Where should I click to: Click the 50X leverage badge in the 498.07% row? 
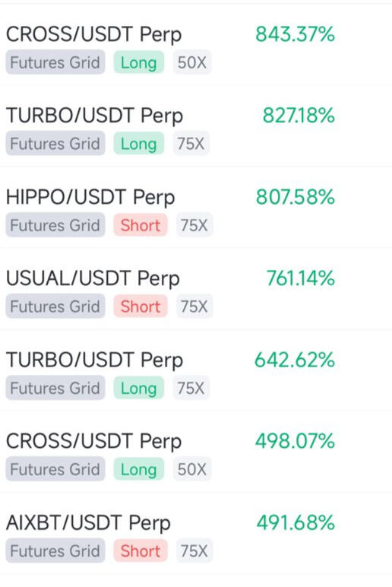point(192,469)
